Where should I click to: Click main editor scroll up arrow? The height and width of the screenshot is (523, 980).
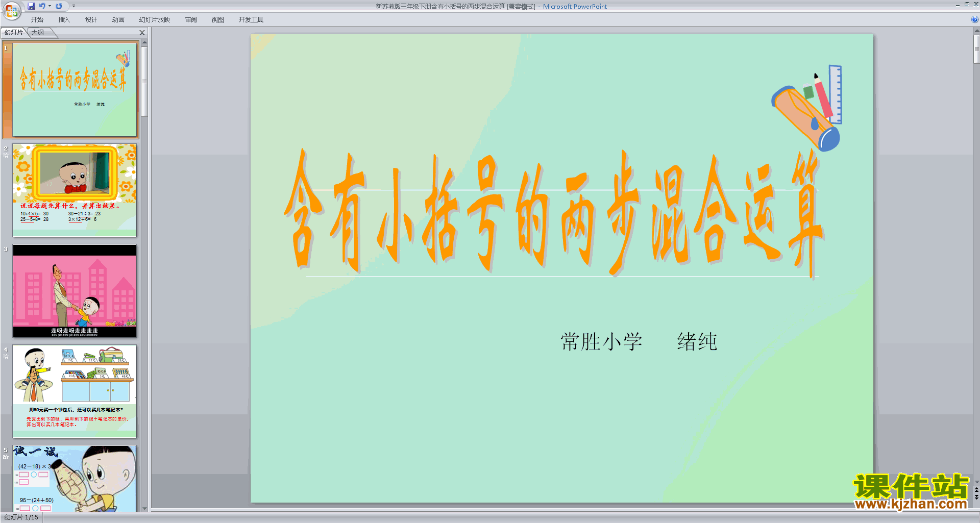[x=976, y=31]
